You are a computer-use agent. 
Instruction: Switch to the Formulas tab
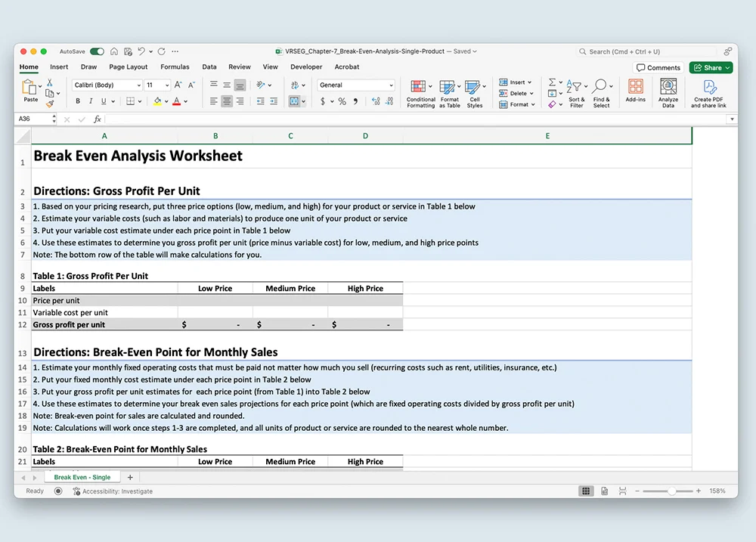click(x=175, y=67)
